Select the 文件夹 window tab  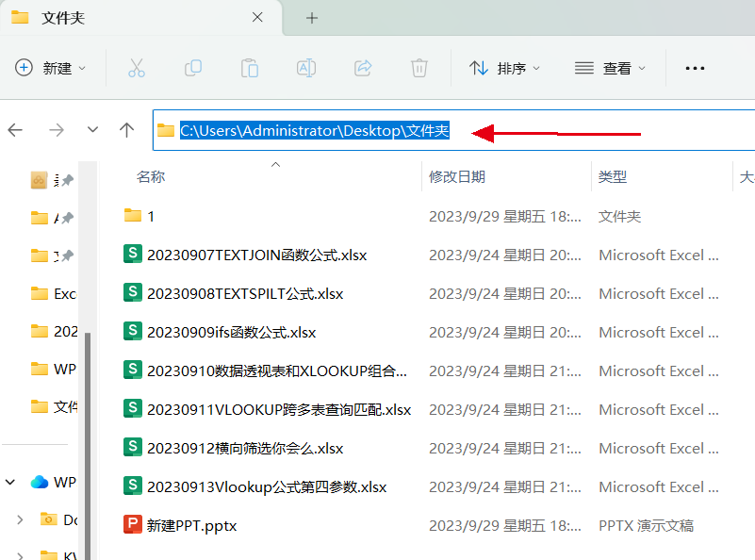(x=140, y=18)
